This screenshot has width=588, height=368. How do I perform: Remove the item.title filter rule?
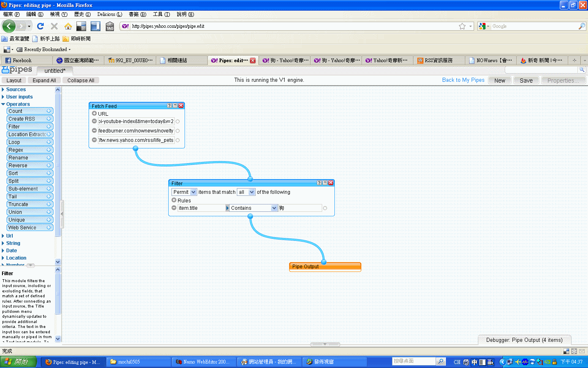pos(174,208)
